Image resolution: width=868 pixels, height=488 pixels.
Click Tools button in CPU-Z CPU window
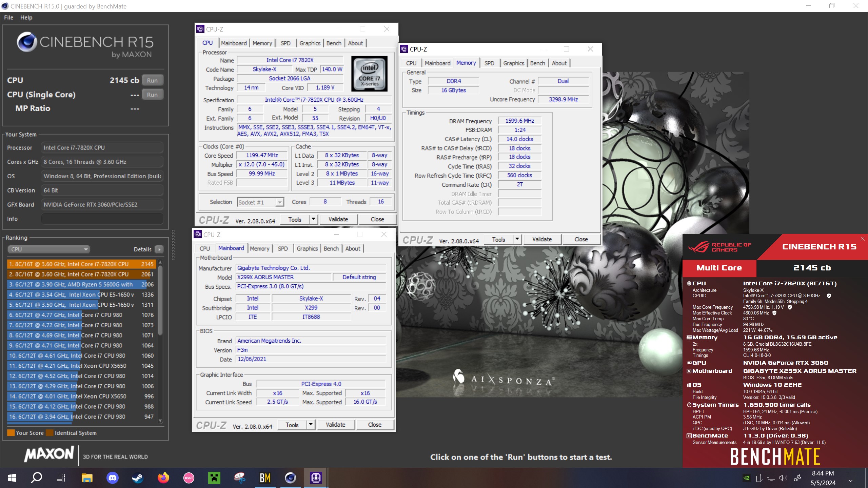tap(295, 220)
